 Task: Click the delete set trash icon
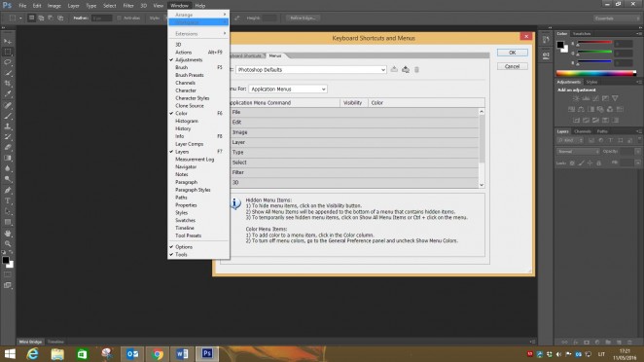(416, 69)
